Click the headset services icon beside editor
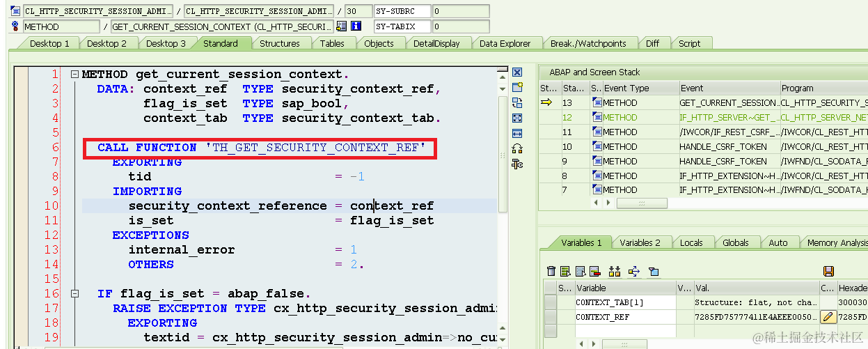 [517, 148]
